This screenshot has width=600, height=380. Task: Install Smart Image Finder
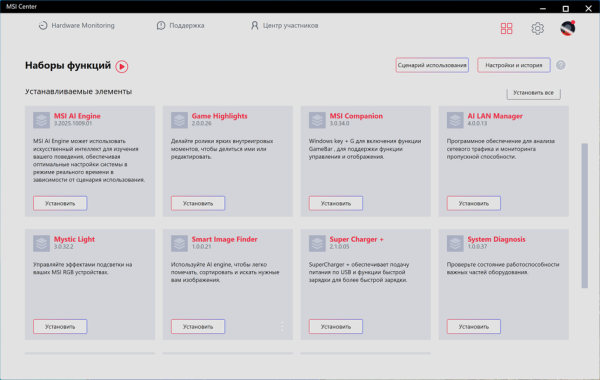coord(198,326)
